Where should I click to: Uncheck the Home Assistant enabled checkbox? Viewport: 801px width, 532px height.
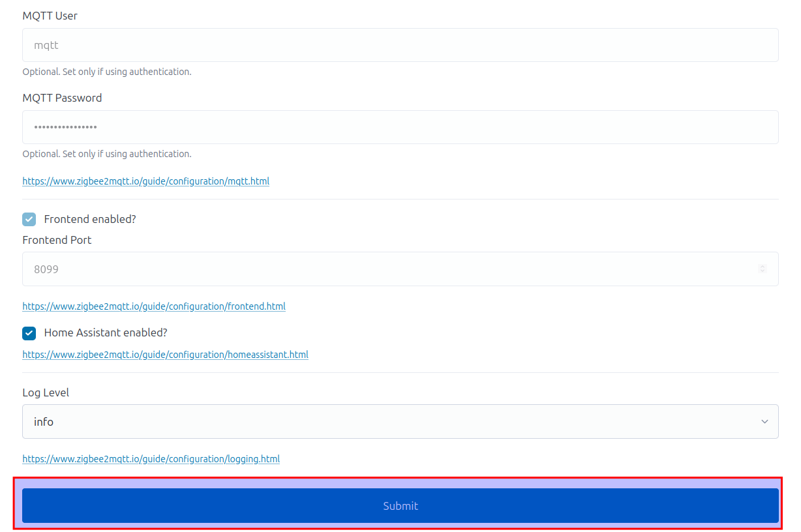[x=29, y=333]
